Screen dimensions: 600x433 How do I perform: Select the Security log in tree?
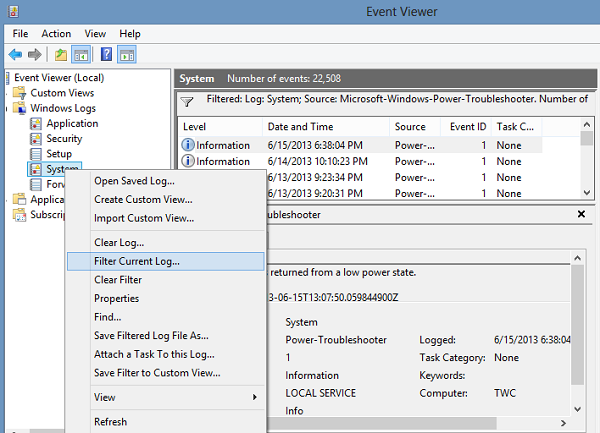[64, 139]
